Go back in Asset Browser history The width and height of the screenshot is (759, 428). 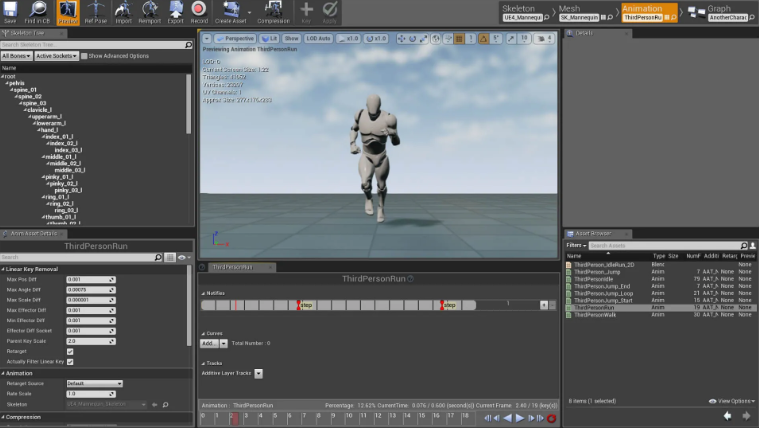728,416
